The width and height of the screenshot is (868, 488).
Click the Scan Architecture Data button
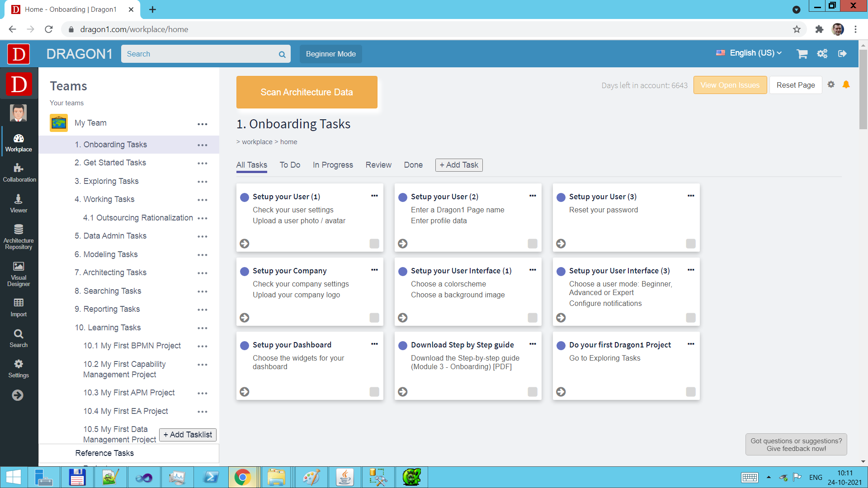coord(307,92)
